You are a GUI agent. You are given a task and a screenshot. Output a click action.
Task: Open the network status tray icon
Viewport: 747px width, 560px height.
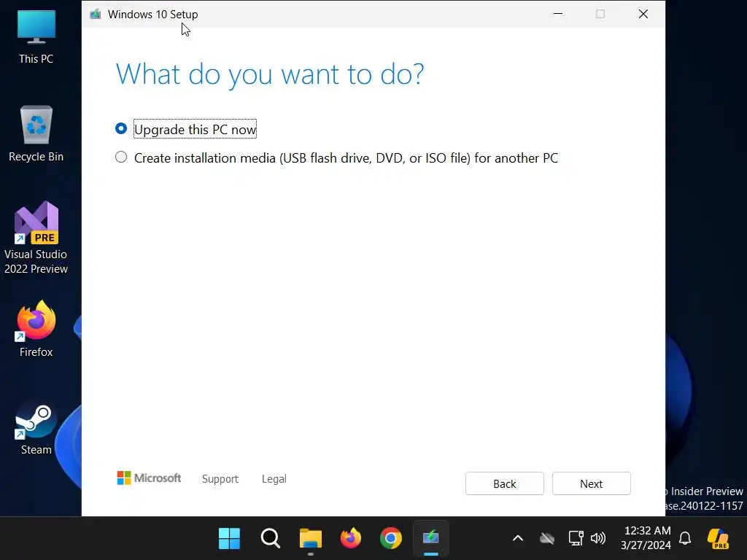click(576, 538)
